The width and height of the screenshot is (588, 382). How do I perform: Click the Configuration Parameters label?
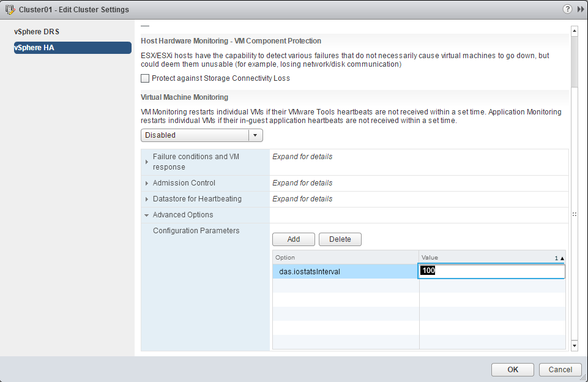tap(196, 231)
